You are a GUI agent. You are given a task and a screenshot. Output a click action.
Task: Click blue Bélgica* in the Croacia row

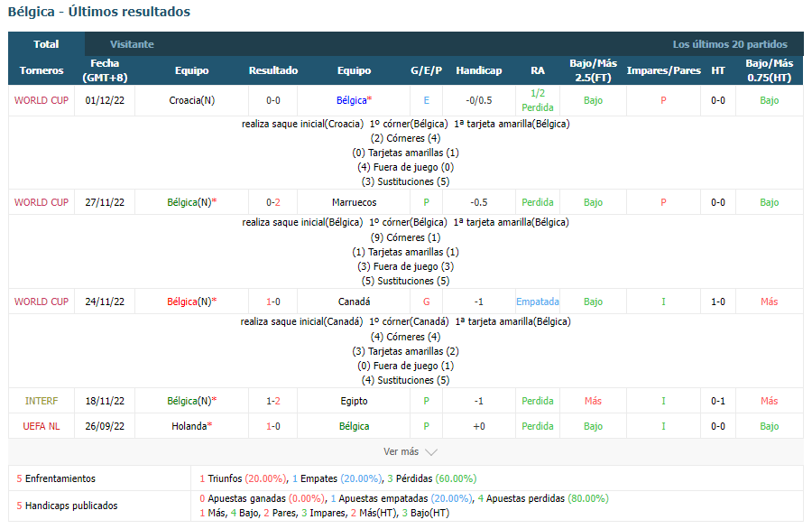355,100
